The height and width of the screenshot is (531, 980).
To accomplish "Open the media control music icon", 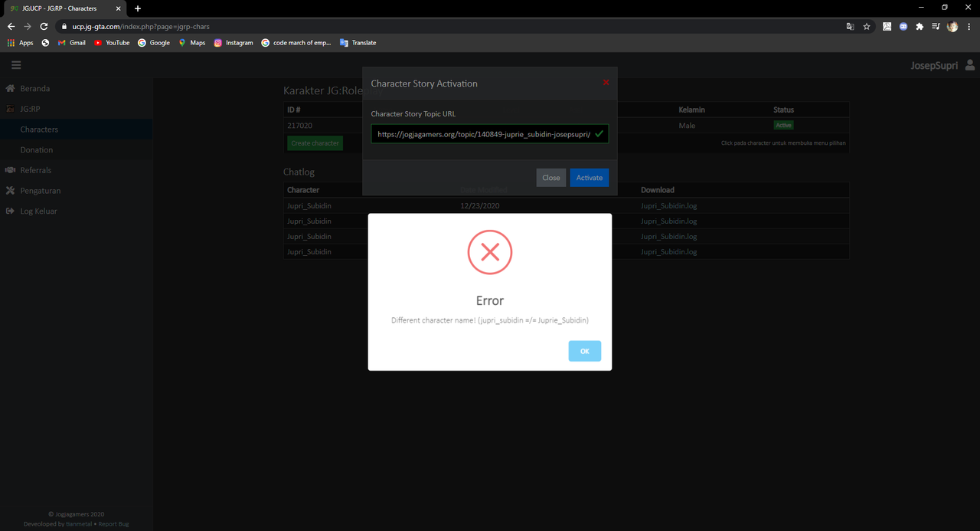I will click(936, 26).
